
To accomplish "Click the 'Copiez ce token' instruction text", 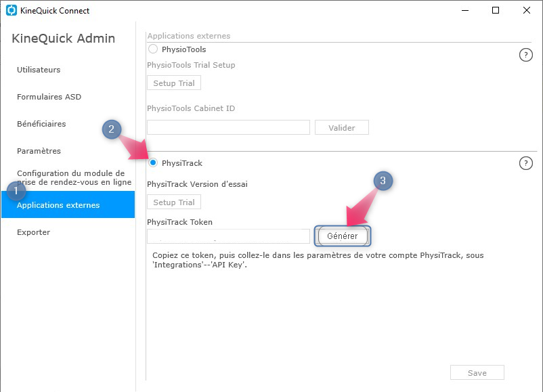I will click(x=318, y=260).
